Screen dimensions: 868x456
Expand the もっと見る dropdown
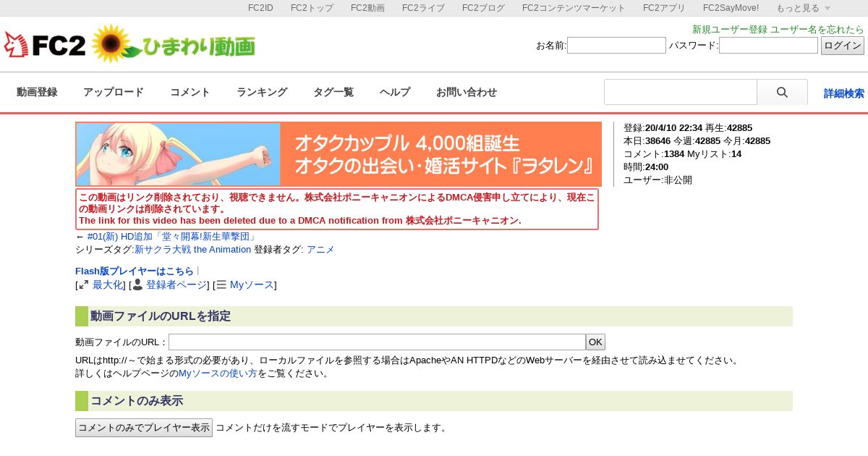(803, 8)
